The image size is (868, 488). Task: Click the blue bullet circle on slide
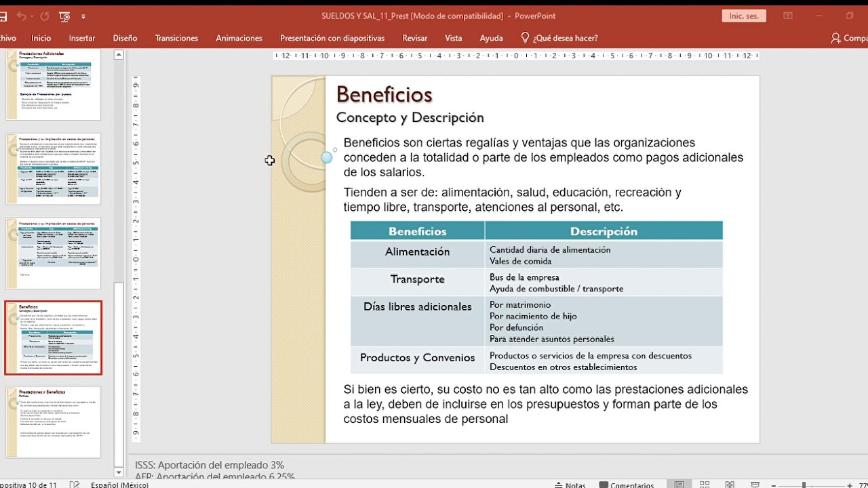coord(327,157)
